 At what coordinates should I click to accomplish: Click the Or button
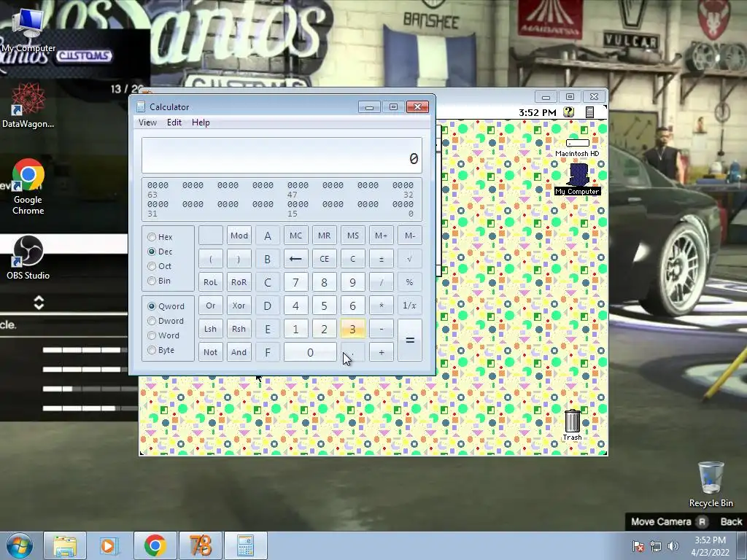point(210,306)
